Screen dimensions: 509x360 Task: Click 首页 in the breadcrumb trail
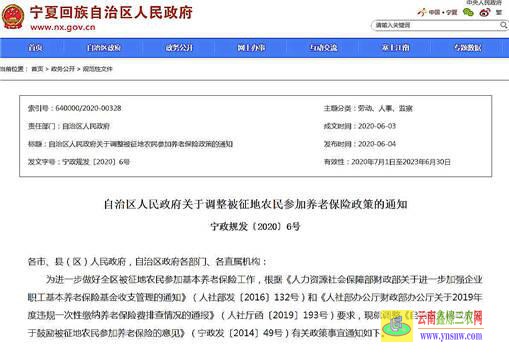coord(37,69)
